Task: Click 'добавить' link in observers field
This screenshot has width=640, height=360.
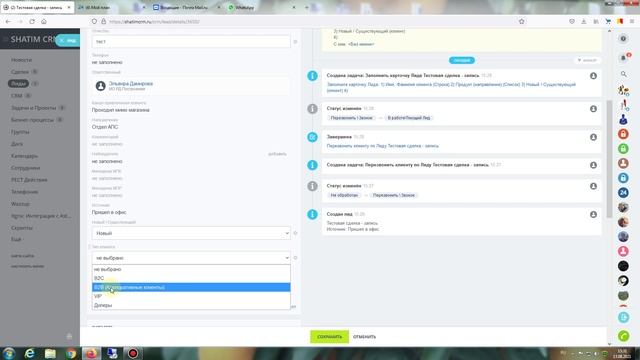Action: [x=277, y=154]
